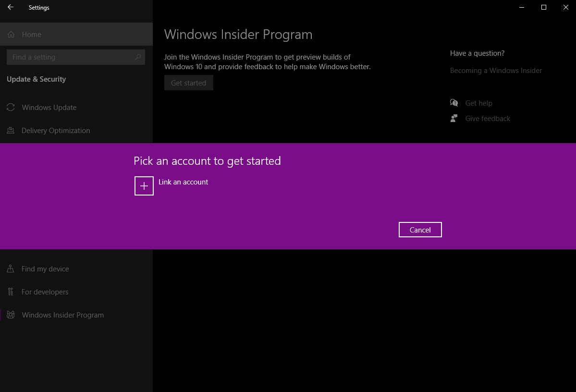Click the Windows Insider Program page title
The image size is (576, 392).
pos(238,34)
